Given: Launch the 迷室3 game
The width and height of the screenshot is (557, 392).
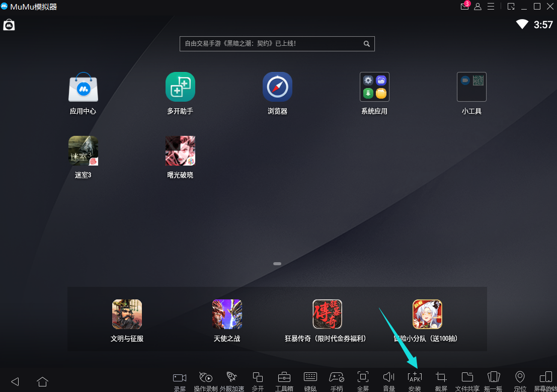Looking at the screenshot, I should click(83, 150).
